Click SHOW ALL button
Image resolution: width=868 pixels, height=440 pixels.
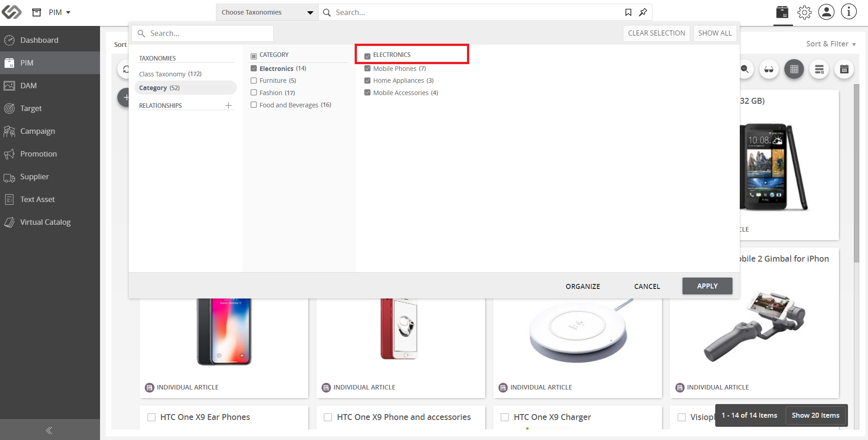[715, 33]
